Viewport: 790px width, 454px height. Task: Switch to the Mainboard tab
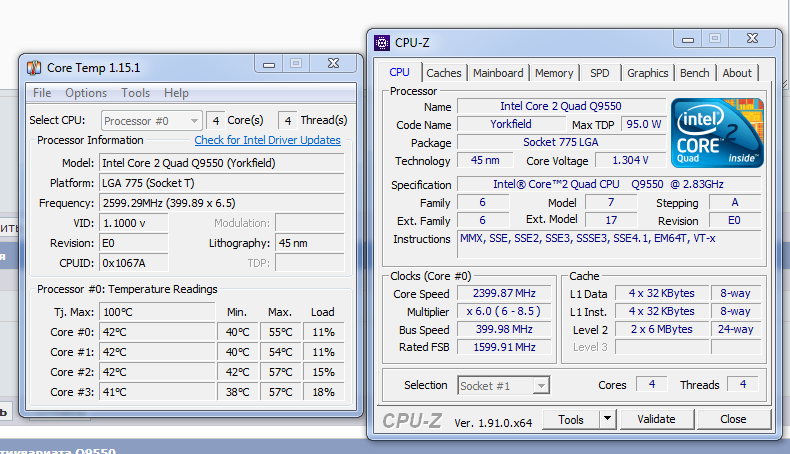tap(498, 73)
